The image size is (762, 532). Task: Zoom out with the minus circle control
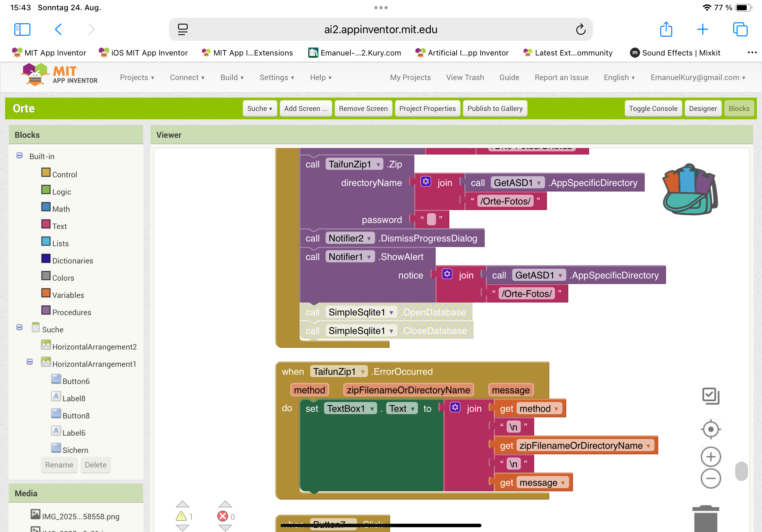click(710, 478)
